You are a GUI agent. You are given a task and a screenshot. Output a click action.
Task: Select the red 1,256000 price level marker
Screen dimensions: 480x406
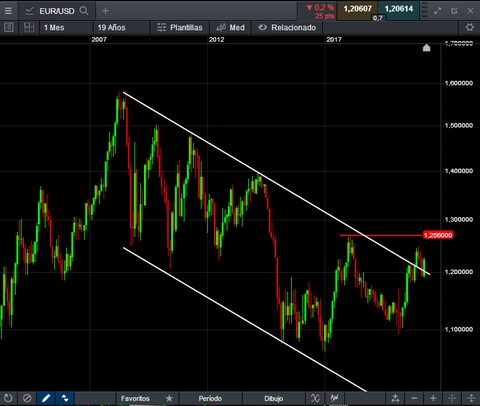pos(438,235)
